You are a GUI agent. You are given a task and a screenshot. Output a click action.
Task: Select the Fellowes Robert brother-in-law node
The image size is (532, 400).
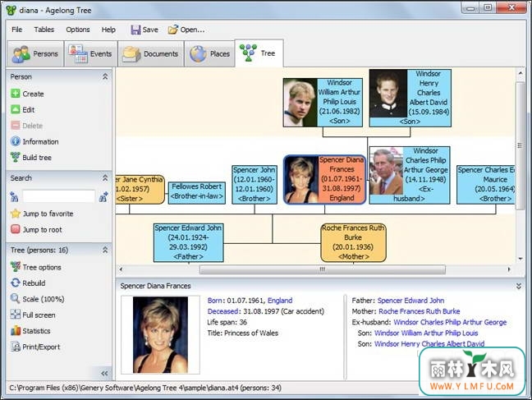(197, 192)
